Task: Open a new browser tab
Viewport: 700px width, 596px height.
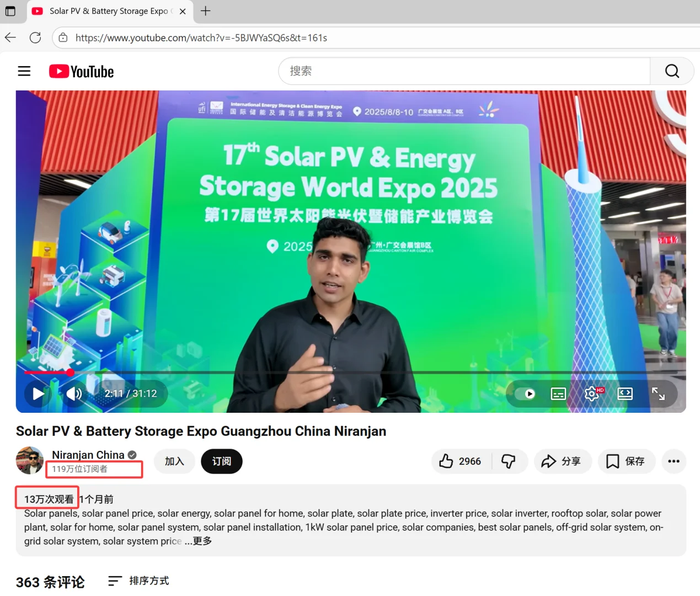Action: click(206, 11)
